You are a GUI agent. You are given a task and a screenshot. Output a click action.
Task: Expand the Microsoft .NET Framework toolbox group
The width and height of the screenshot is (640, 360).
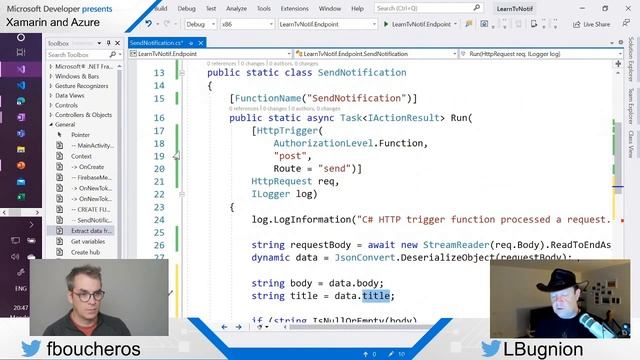point(51,66)
